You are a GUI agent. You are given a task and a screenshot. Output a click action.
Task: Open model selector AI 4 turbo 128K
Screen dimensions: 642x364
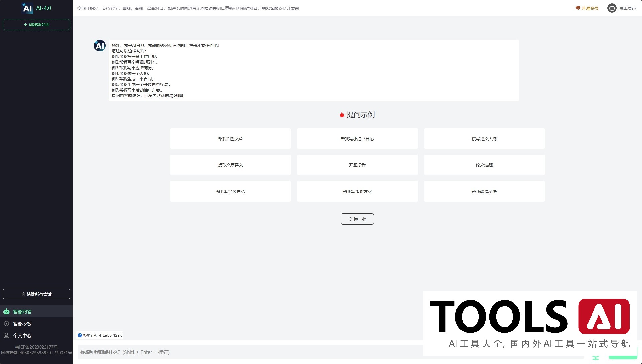click(x=100, y=335)
